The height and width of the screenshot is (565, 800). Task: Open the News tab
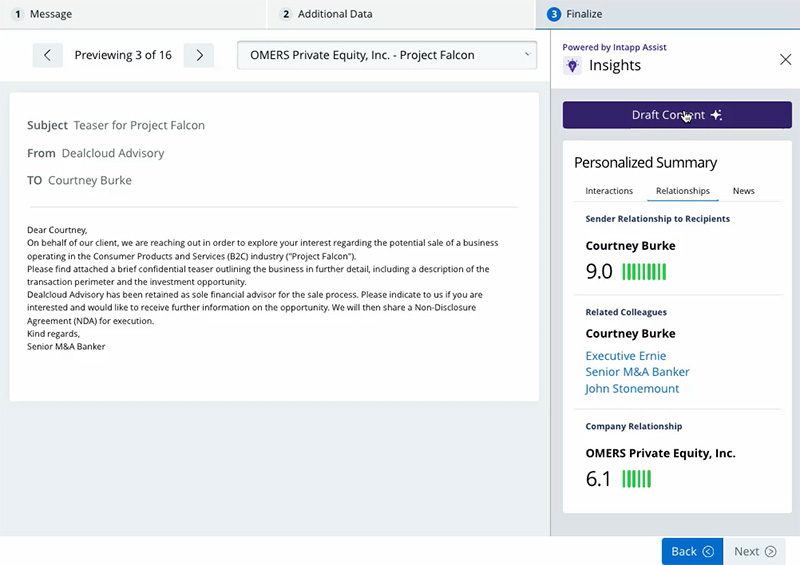point(743,191)
